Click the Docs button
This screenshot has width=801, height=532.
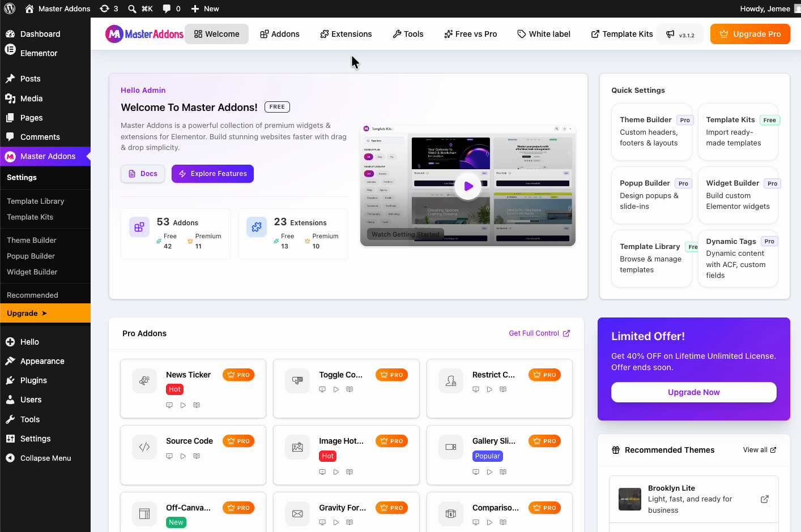pos(143,174)
